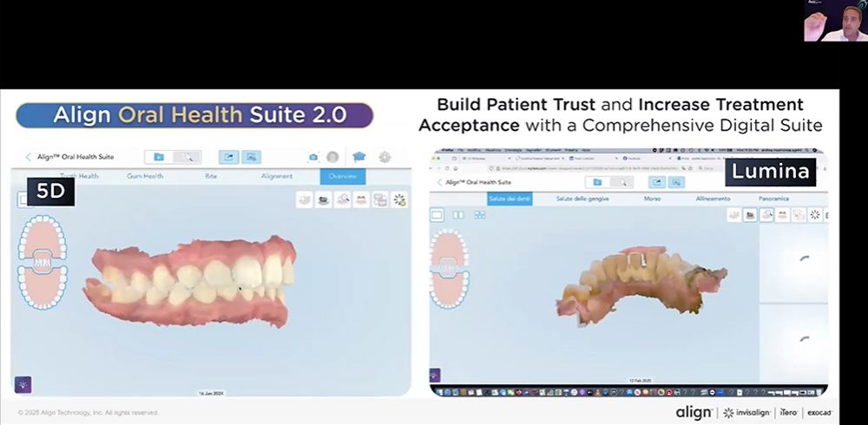
Task: Click 3D teeth model in 5D viewer
Action: coord(191,281)
